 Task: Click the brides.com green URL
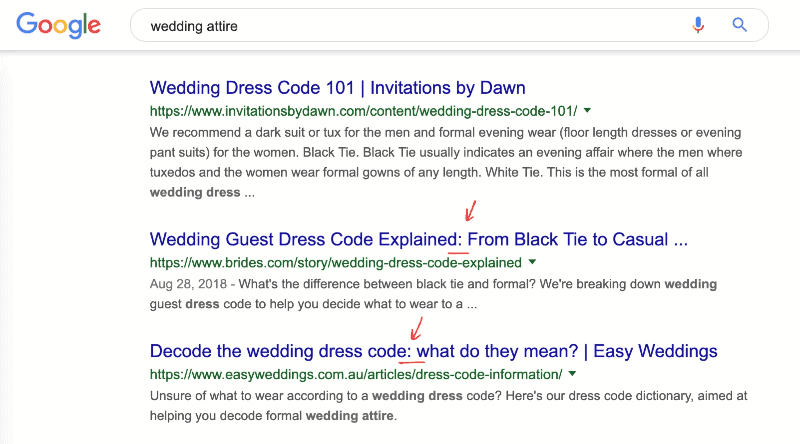click(x=335, y=263)
